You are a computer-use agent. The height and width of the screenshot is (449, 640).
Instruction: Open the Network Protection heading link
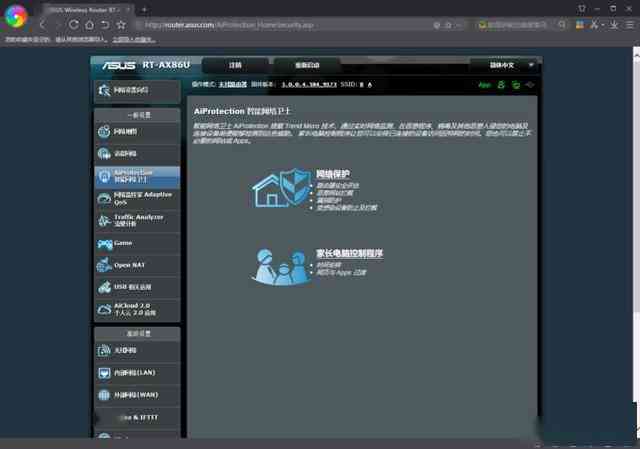pyautogui.click(x=333, y=174)
